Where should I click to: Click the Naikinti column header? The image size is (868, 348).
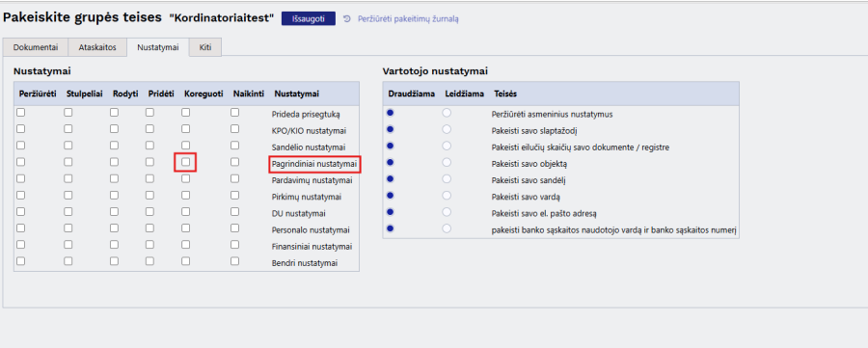click(x=249, y=94)
